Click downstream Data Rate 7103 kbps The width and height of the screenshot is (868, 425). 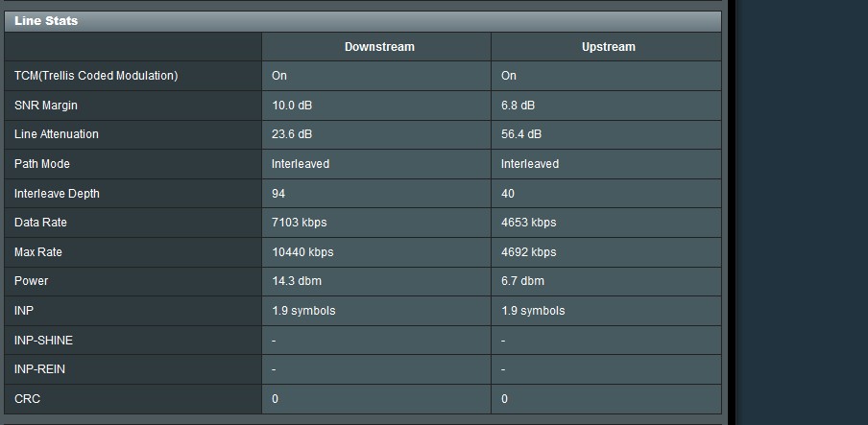300,223
